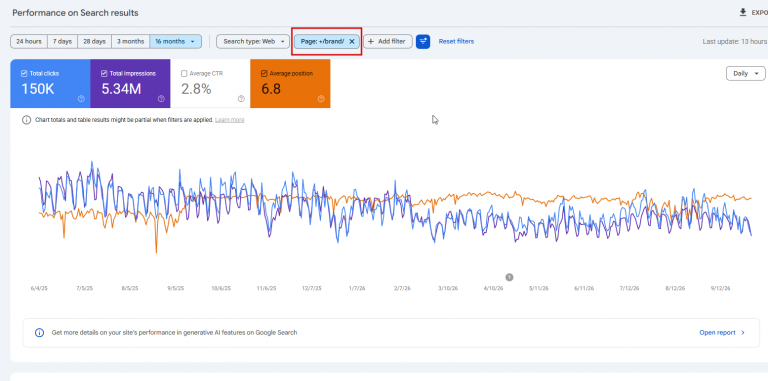Click the info icon beside chart totals notice
The height and width of the screenshot is (381, 768).
(26, 120)
